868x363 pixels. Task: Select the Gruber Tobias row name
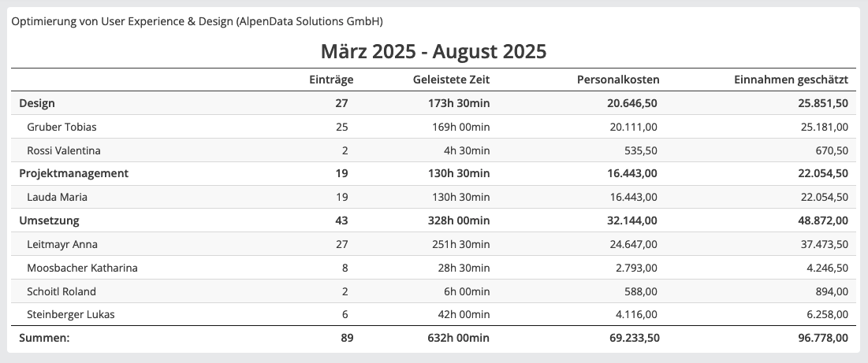tap(61, 127)
